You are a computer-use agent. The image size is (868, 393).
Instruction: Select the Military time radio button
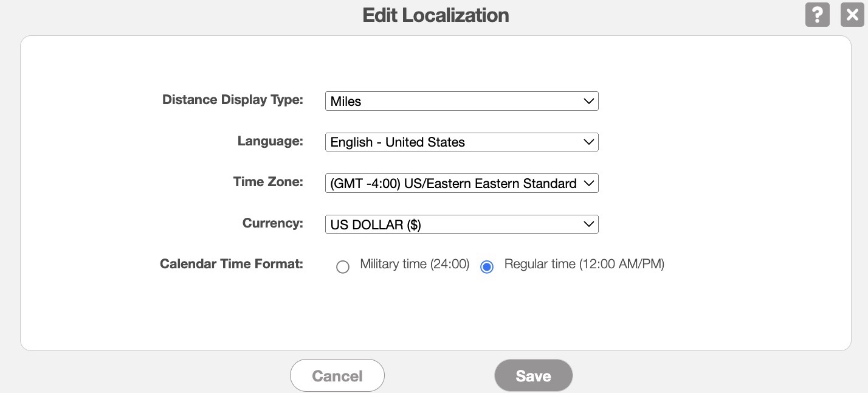pos(343,267)
